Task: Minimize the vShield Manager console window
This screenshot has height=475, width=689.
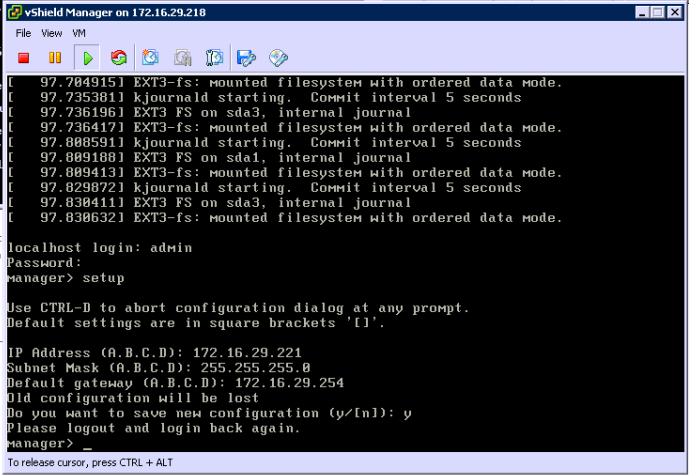Action: (639, 11)
